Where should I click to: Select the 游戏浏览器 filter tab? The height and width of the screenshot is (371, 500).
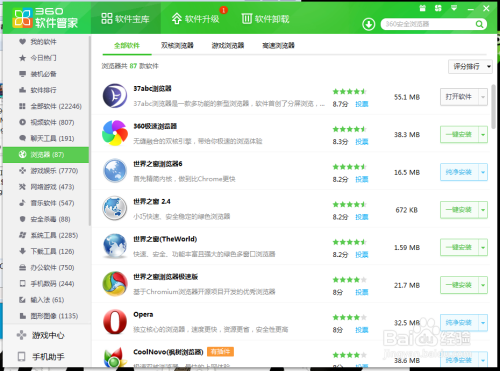tap(228, 46)
